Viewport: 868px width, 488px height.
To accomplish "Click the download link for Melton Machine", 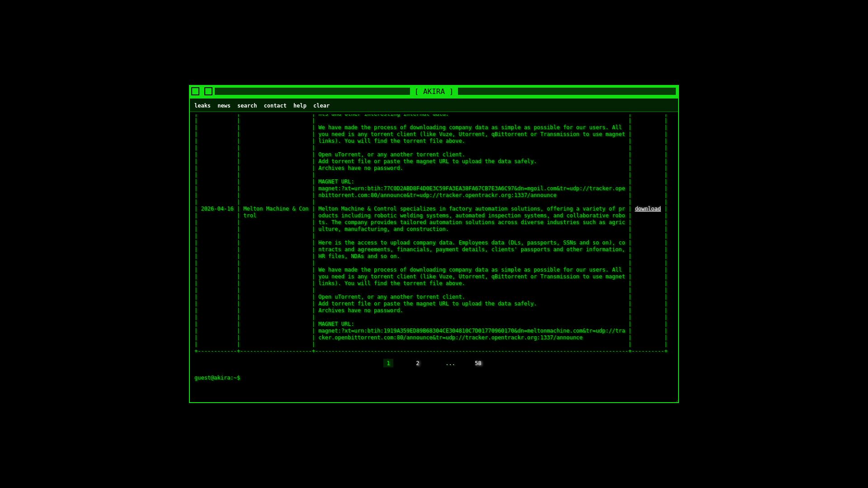I will click(x=647, y=209).
